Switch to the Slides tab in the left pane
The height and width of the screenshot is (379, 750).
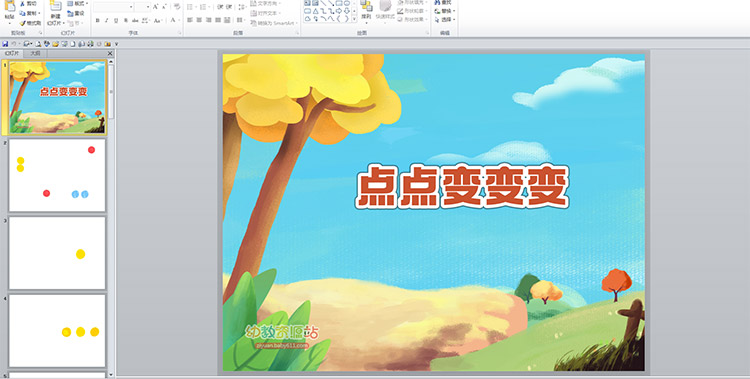[11, 54]
